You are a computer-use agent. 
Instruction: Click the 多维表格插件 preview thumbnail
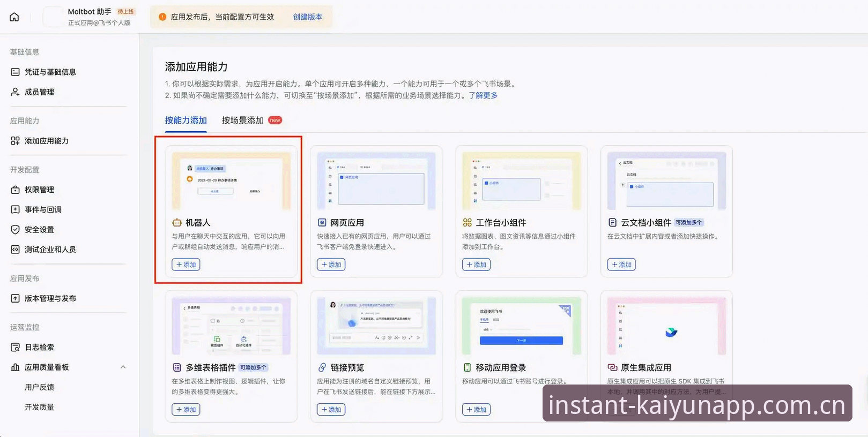[231, 326]
